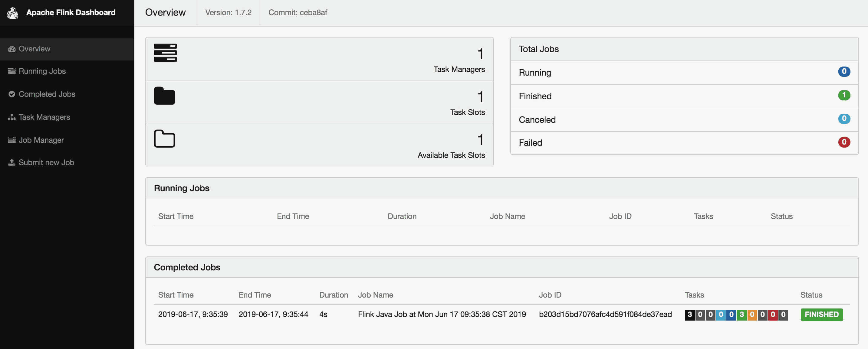Click the Running Jobs list icon
This screenshot has width=868, height=349.
pyautogui.click(x=12, y=71)
